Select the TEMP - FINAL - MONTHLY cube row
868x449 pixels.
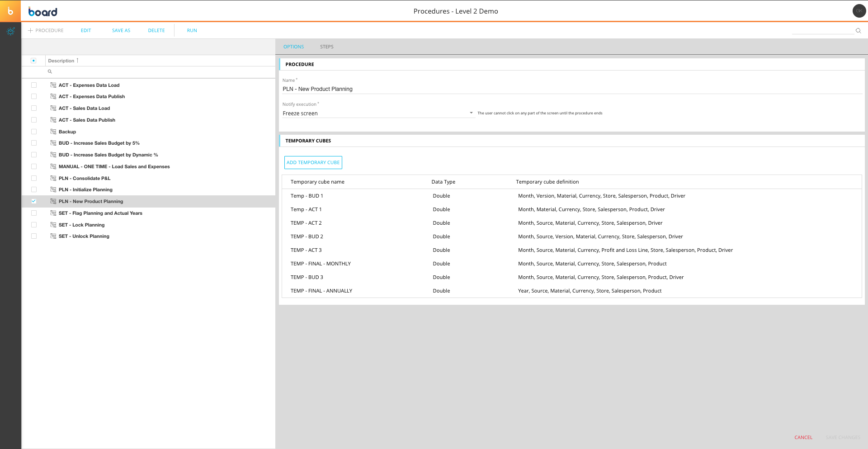coord(572,264)
